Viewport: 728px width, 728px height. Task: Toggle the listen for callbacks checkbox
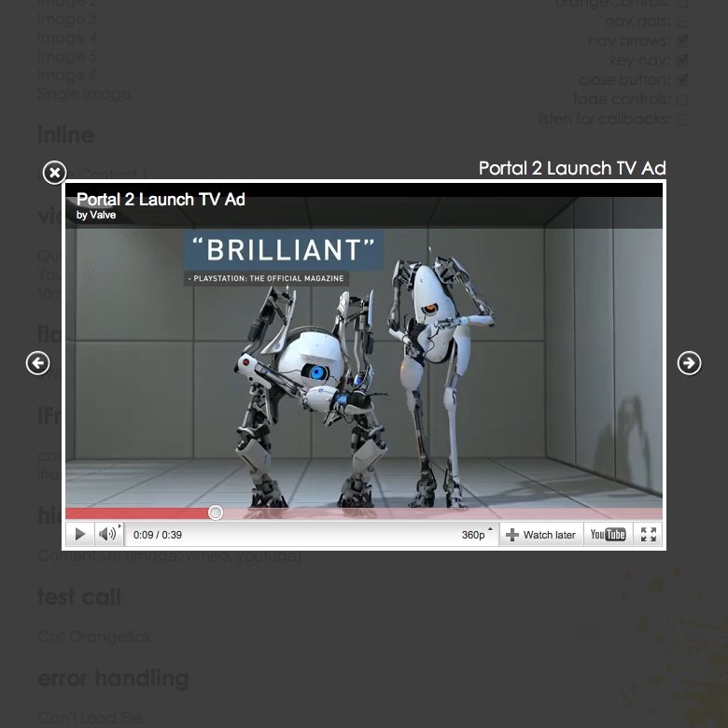[682, 119]
